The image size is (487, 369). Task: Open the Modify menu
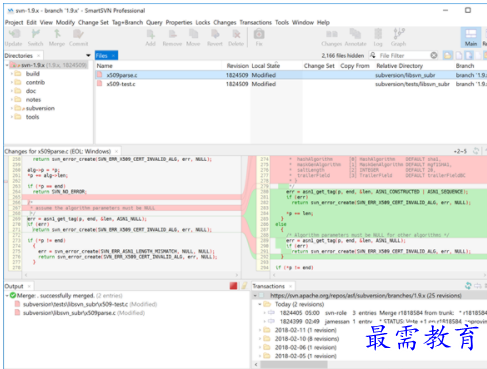tap(65, 22)
